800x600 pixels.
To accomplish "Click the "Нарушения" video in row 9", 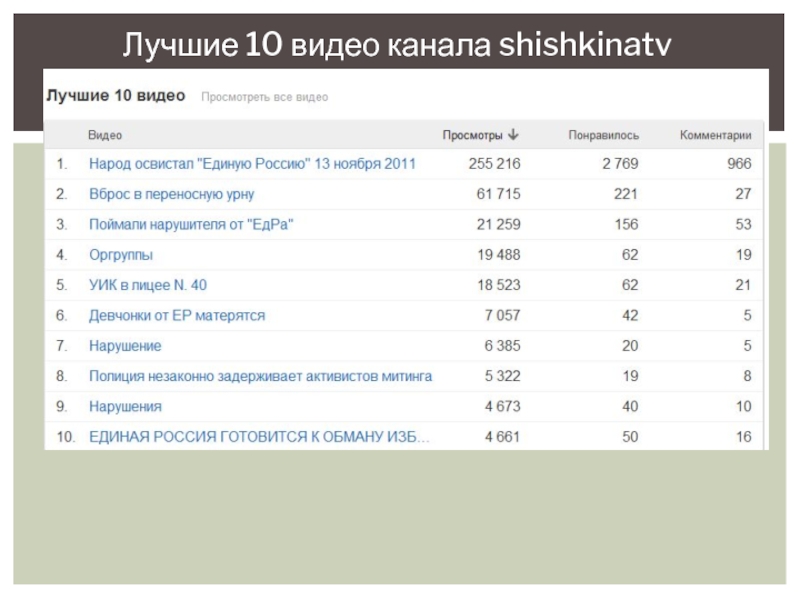I will [125, 407].
